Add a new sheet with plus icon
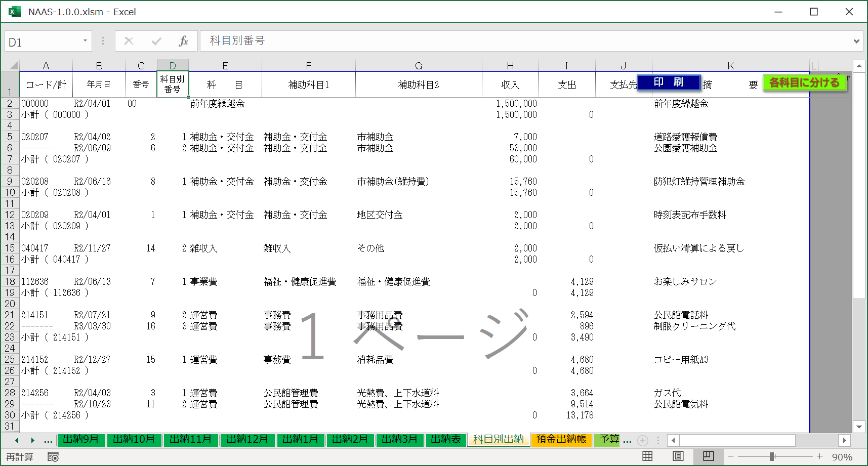The width and height of the screenshot is (868, 466). [x=643, y=440]
